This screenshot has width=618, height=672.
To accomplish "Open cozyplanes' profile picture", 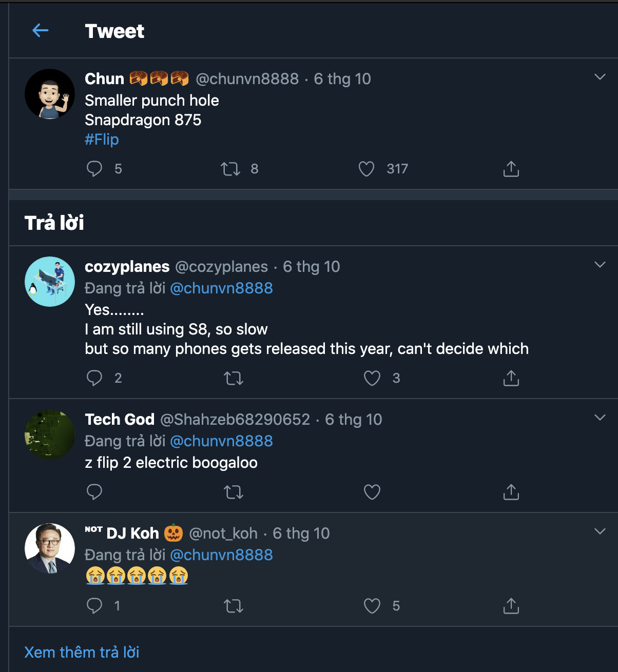I will coord(50,282).
